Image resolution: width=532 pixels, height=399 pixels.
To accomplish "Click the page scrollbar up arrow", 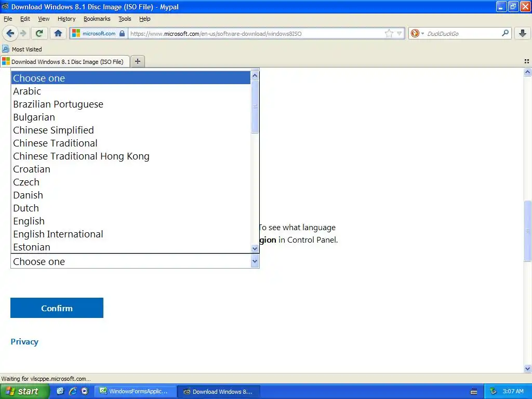I will [x=527, y=72].
